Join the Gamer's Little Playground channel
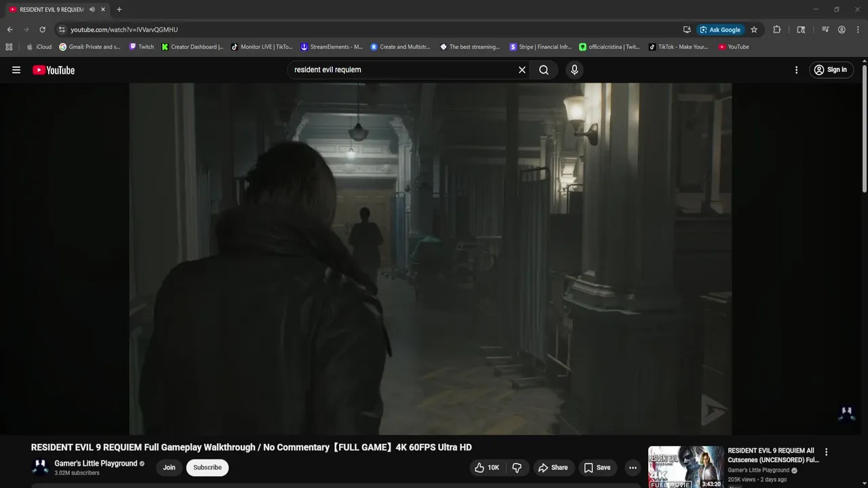This screenshot has width=868, height=488. point(169,468)
